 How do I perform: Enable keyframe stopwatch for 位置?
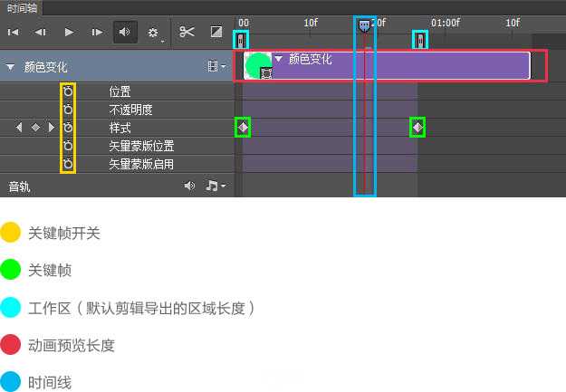pos(68,91)
